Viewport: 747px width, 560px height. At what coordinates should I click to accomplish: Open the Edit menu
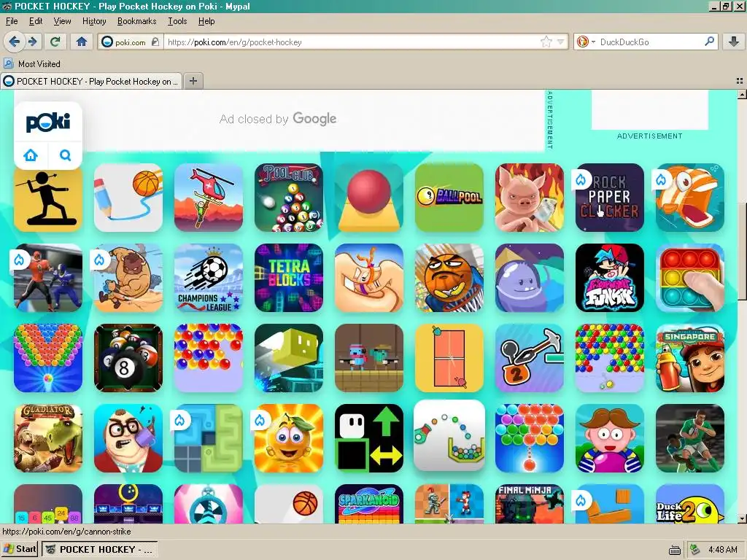click(x=36, y=21)
